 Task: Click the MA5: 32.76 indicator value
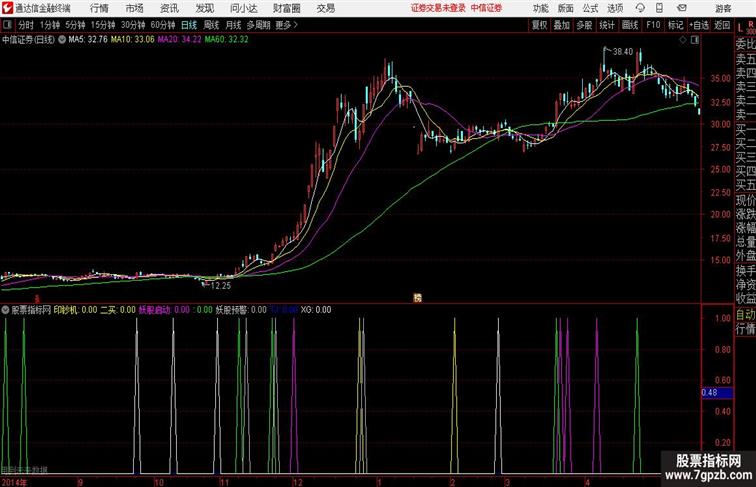(88, 40)
